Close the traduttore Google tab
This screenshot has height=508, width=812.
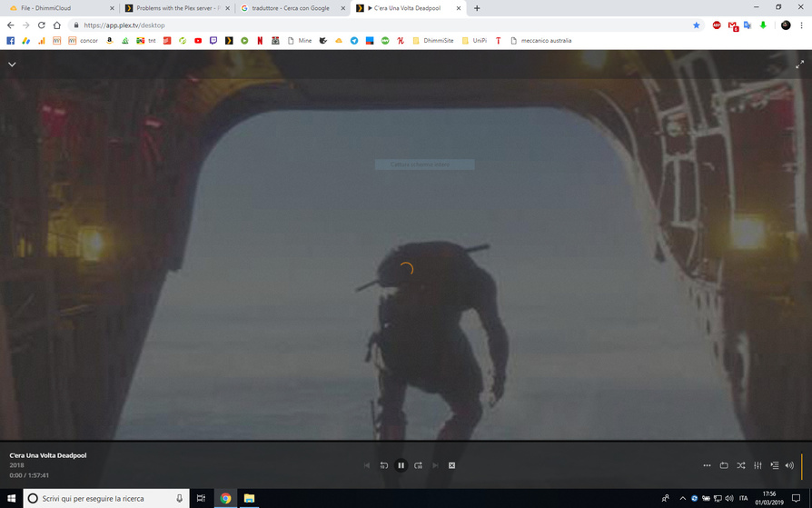click(x=342, y=8)
